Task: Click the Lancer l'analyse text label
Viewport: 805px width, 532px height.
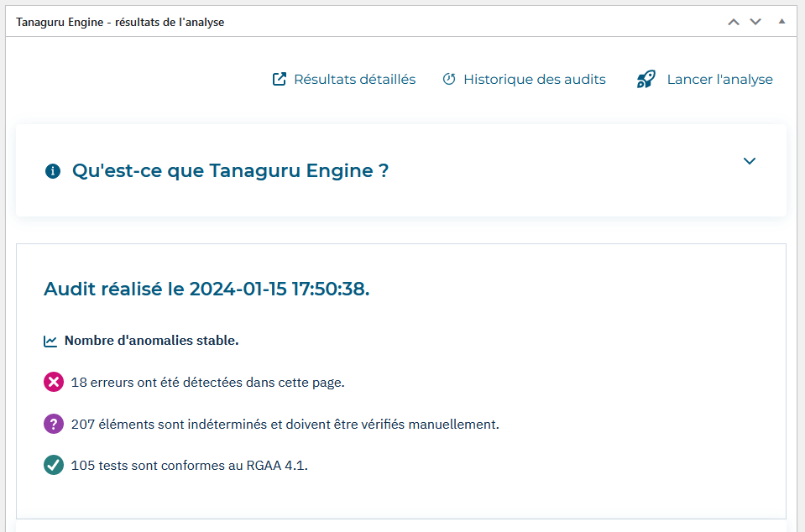Action: click(x=719, y=80)
